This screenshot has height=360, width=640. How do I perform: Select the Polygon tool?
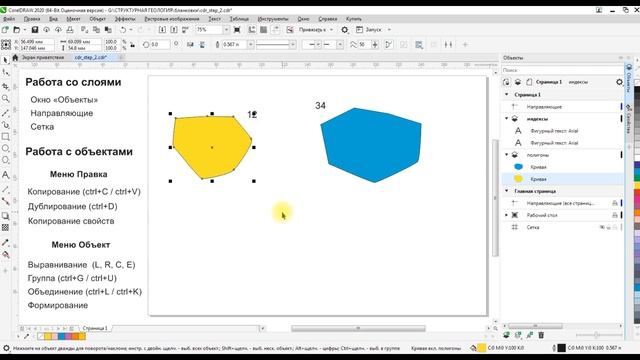(x=5, y=160)
